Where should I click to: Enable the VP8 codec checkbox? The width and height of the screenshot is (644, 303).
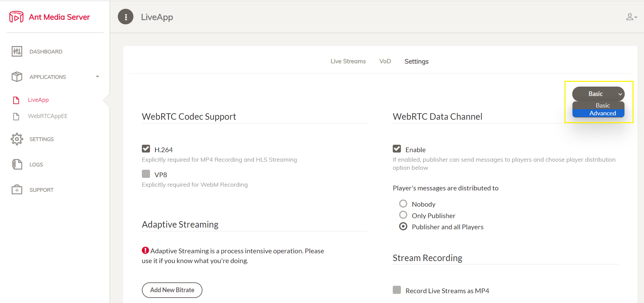[x=146, y=174]
